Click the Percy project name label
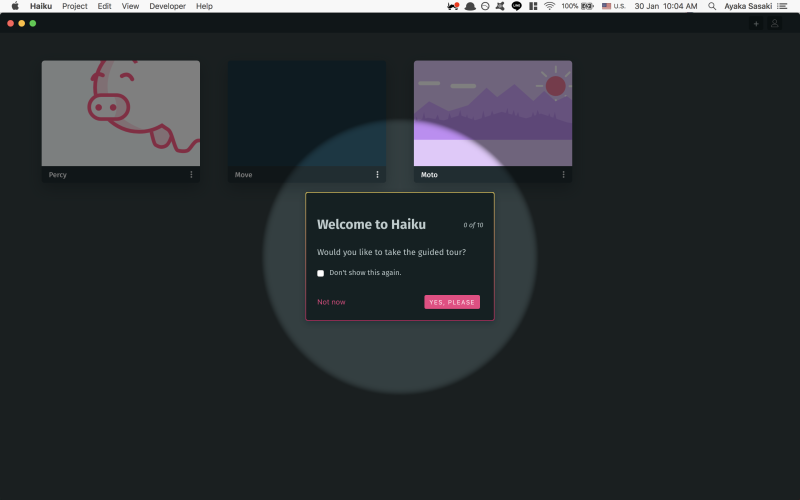The height and width of the screenshot is (500, 800). tap(58, 174)
